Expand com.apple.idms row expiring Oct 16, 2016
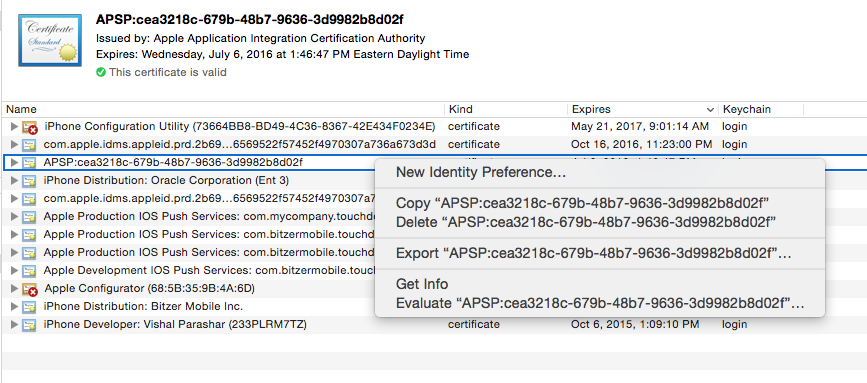Screen dimensions: 867x383 [14, 145]
